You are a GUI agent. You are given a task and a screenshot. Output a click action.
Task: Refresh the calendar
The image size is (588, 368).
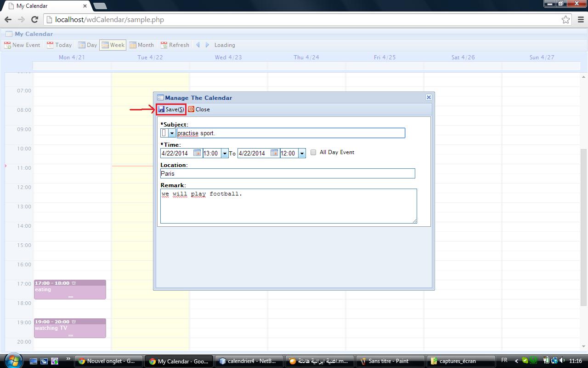point(175,45)
